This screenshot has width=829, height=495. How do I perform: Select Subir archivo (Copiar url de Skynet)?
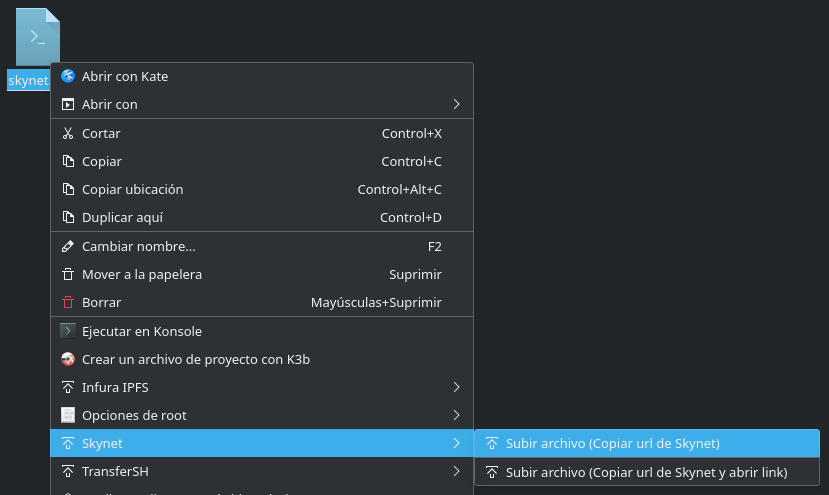tap(647, 443)
